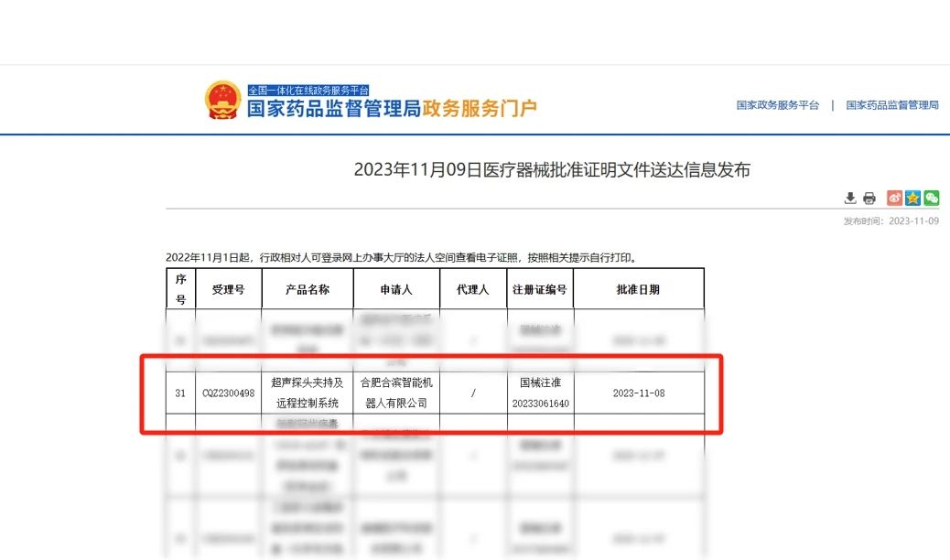Click the download icon above the table
Image resolution: width=950 pixels, height=560 pixels.
[849, 199]
